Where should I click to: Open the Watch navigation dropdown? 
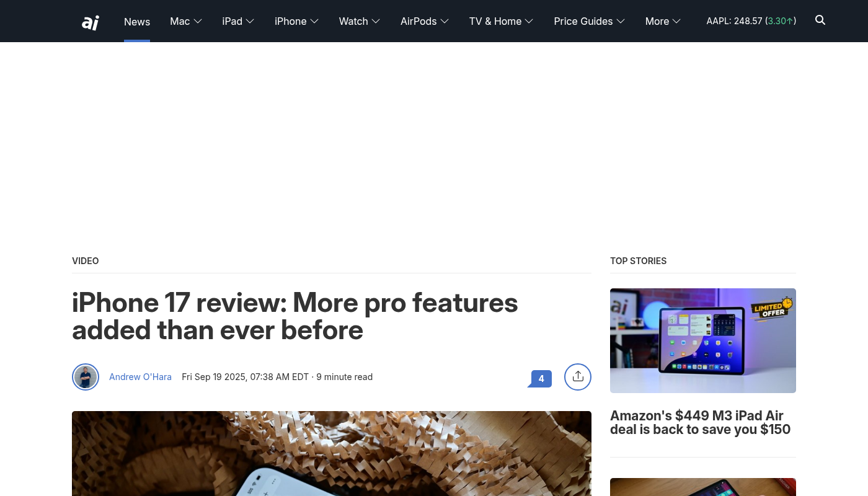coord(359,21)
